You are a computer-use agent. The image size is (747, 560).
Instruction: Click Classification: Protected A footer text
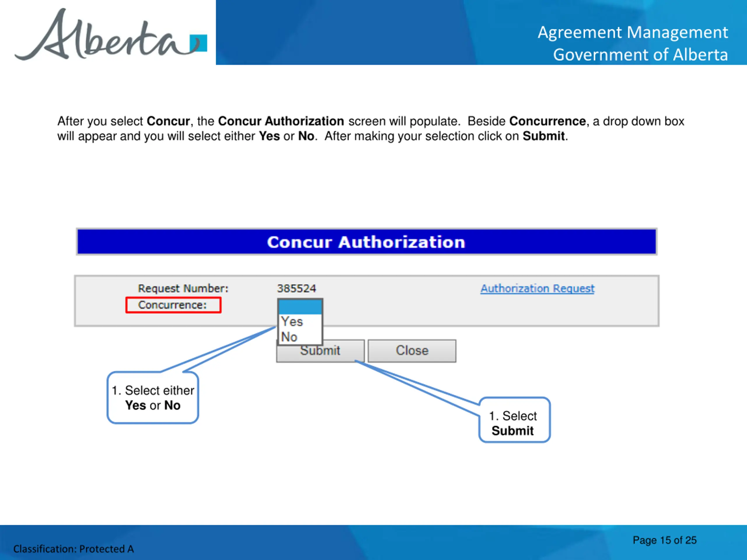click(x=74, y=549)
